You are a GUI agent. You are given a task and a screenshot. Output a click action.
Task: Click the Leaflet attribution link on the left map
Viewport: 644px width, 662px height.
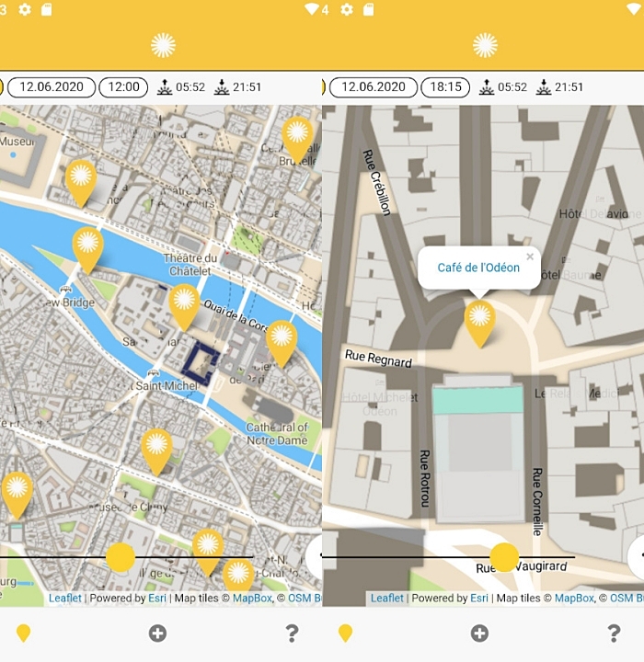click(x=65, y=598)
